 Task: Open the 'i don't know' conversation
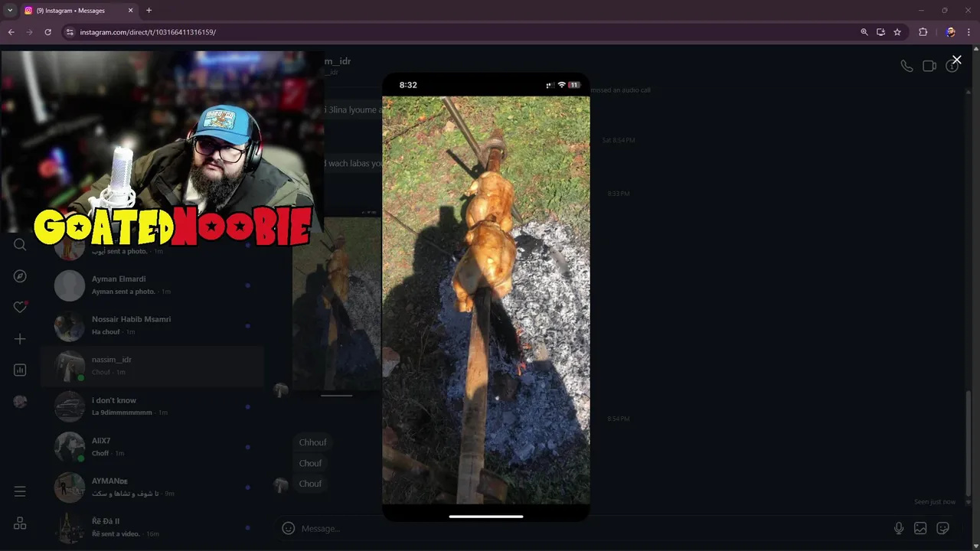(152, 406)
